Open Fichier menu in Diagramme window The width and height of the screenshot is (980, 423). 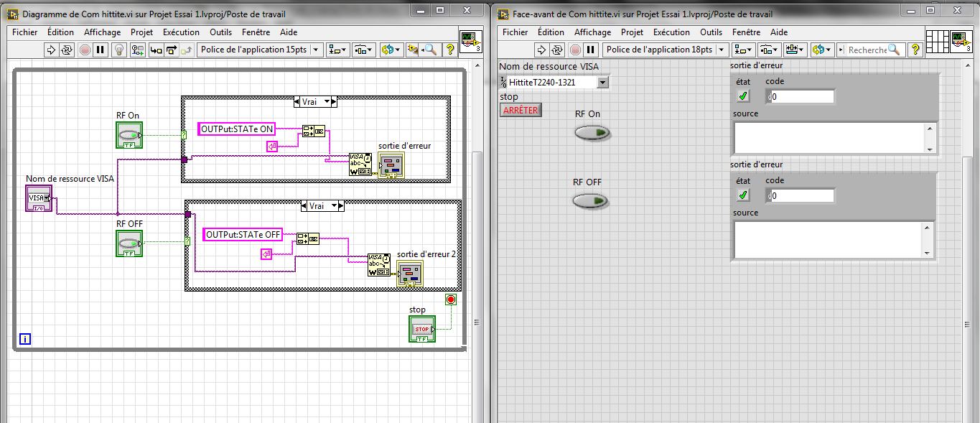25,32
